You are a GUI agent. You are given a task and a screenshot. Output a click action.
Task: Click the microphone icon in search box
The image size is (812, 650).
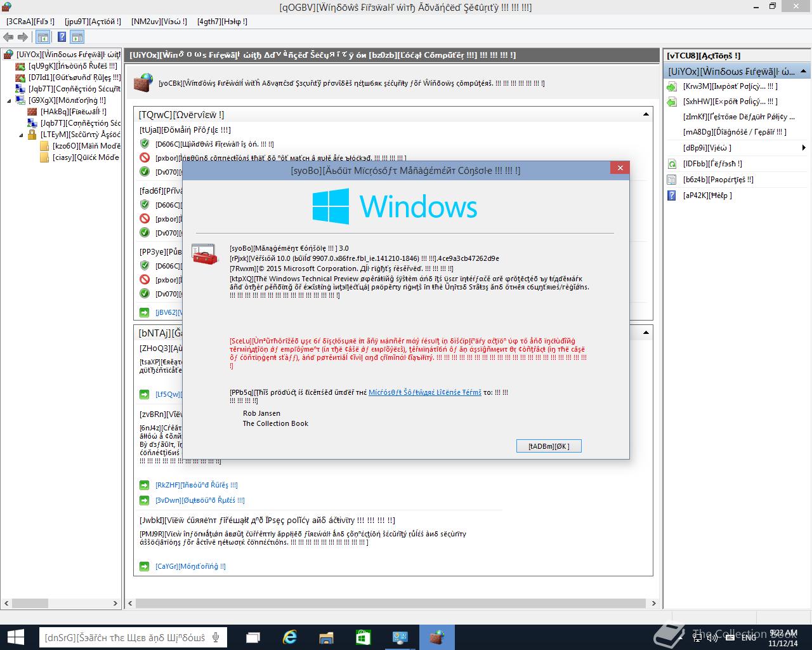[216, 637]
